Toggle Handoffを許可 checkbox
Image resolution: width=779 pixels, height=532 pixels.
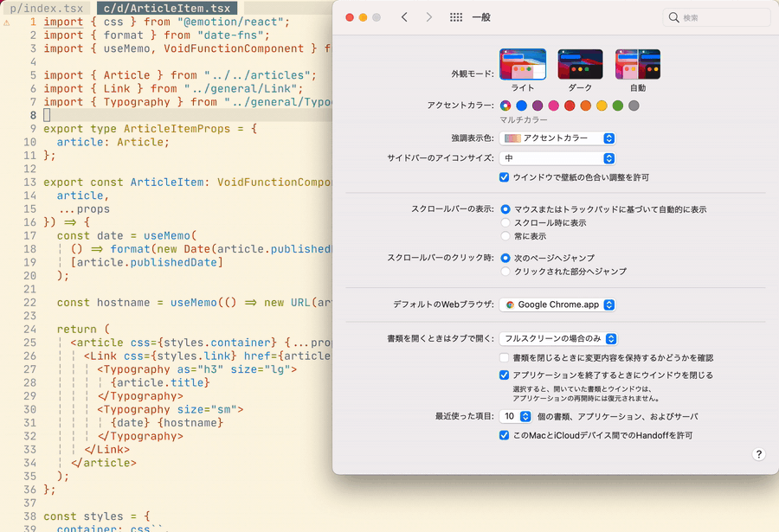[505, 436]
